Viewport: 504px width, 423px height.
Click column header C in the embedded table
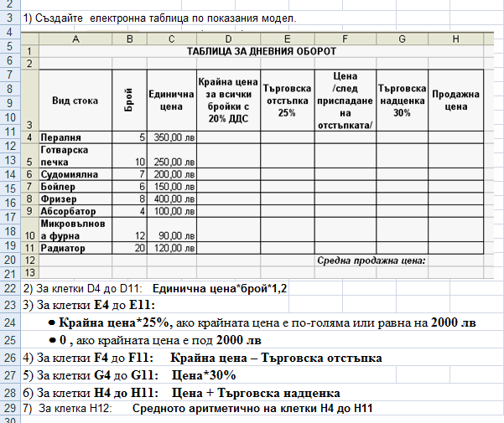point(172,39)
